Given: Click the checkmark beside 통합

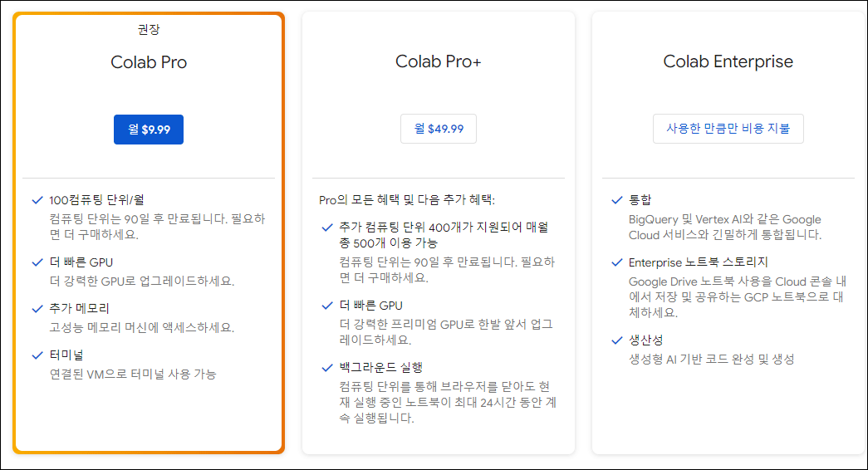Looking at the screenshot, I should [616, 200].
